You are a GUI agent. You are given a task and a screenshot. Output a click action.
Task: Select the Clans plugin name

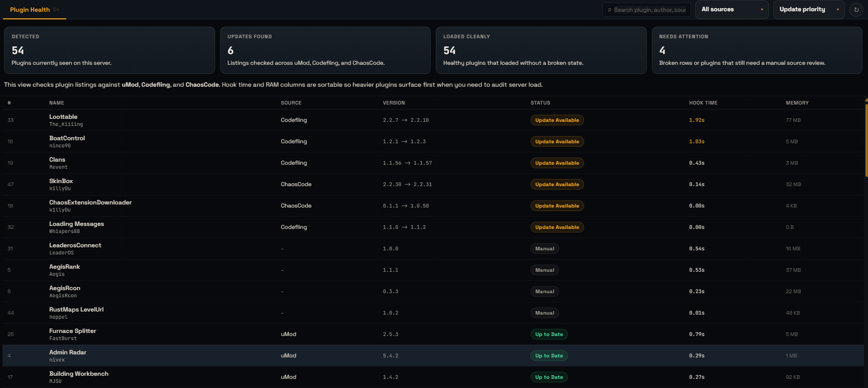(57, 160)
